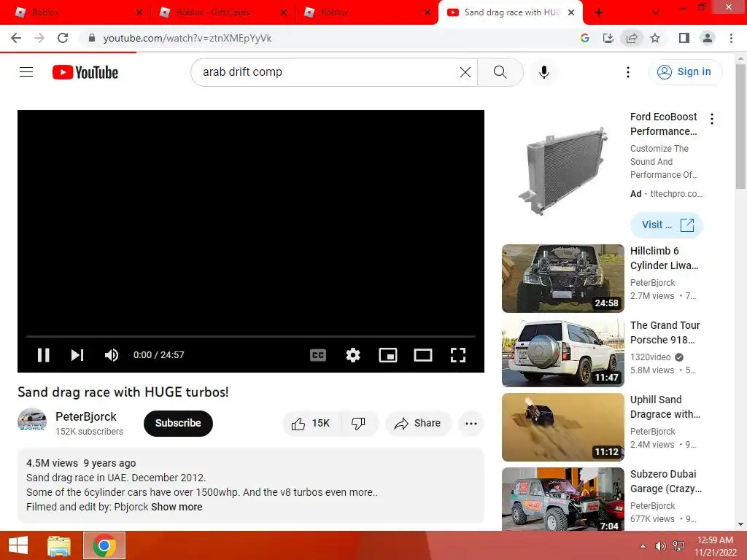The height and width of the screenshot is (560, 747).
Task: Open File Explorer from taskbar
Action: click(x=59, y=545)
